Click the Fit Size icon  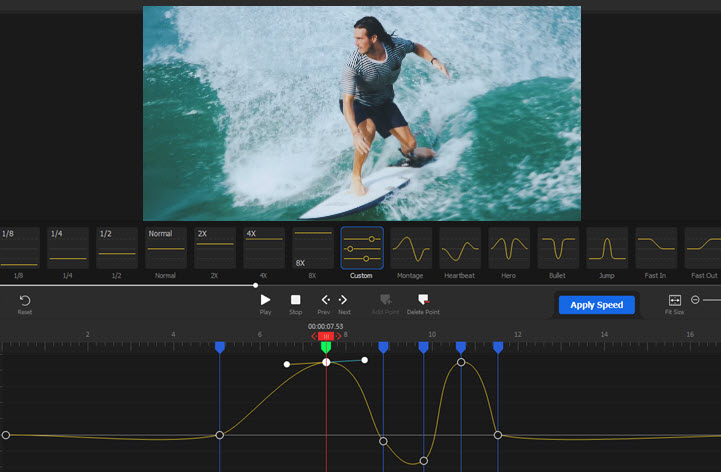[x=674, y=300]
